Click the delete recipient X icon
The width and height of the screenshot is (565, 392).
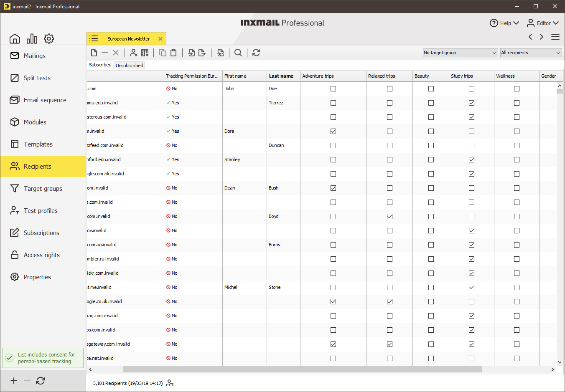[x=116, y=53]
